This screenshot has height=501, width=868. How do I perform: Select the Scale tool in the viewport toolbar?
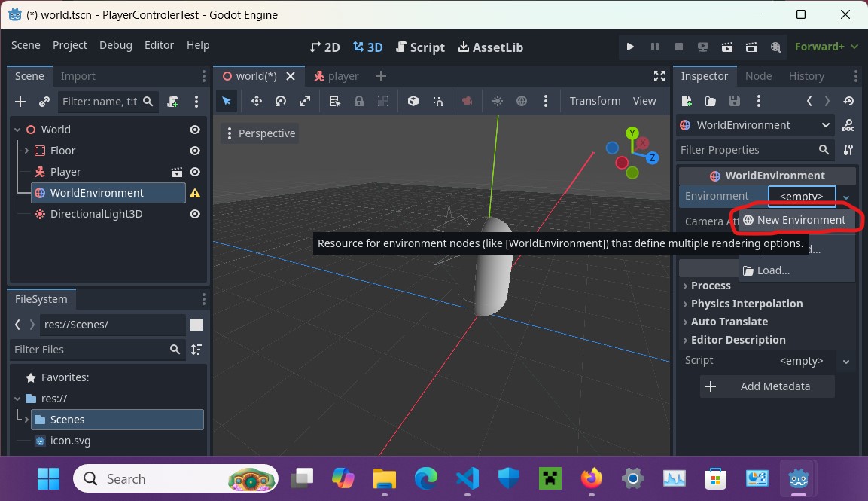tap(305, 101)
